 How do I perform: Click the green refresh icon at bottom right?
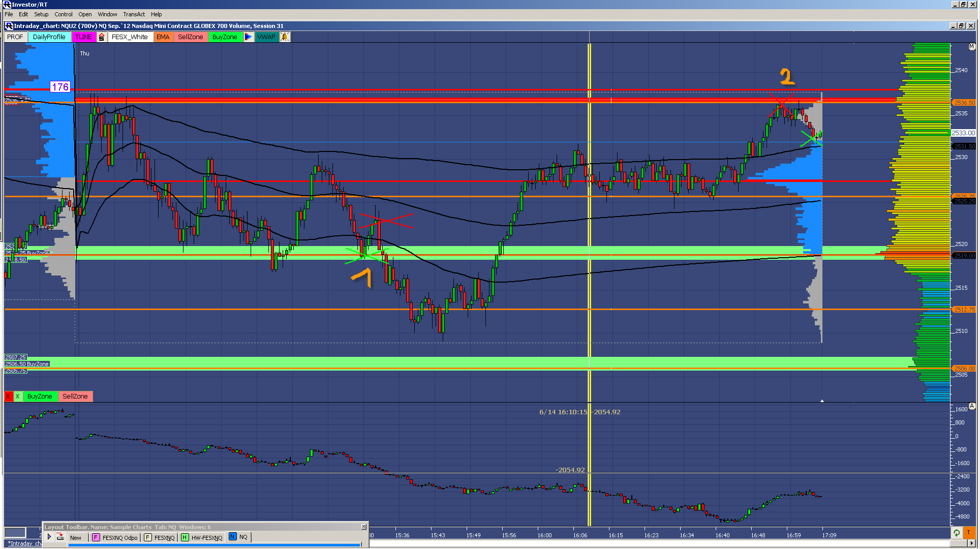click(957, 533)
